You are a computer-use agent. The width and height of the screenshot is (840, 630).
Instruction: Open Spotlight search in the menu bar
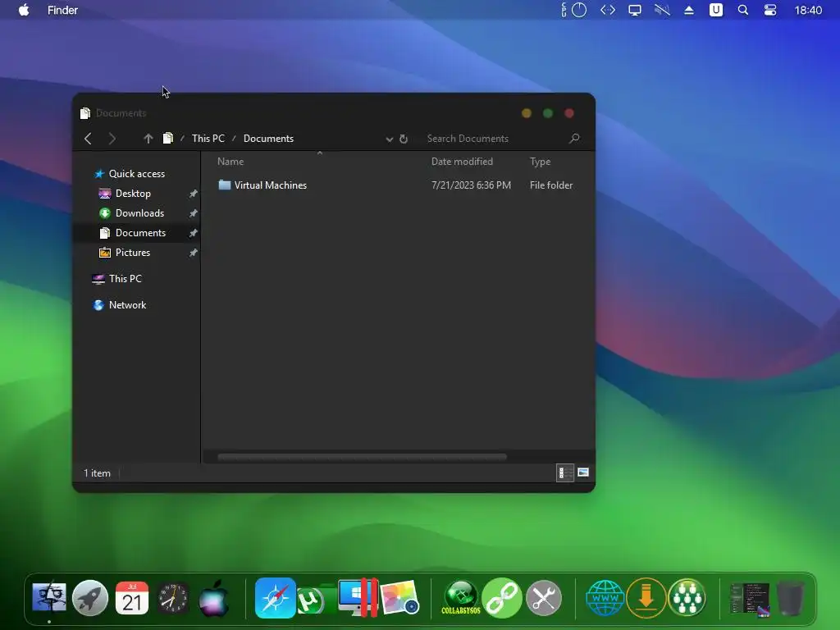[742, 10]
